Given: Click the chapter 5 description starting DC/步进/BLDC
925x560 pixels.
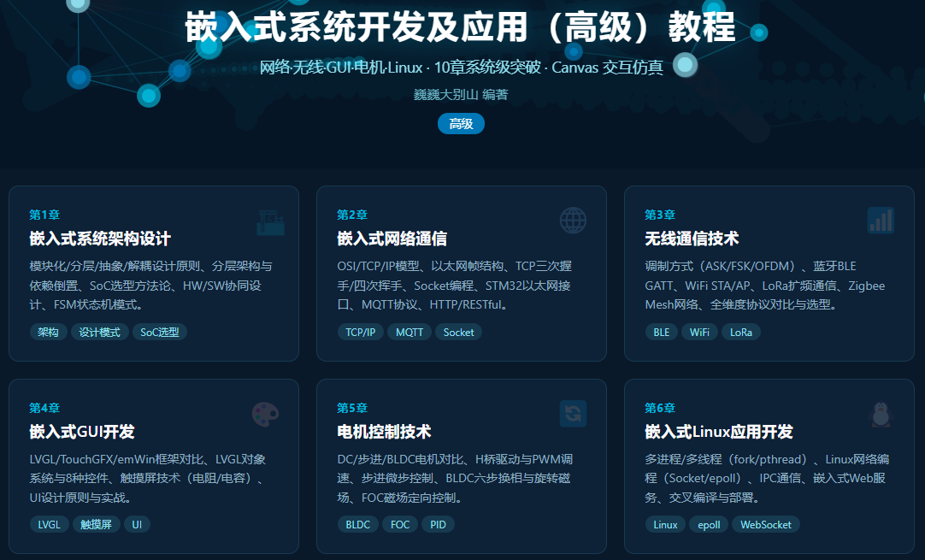Looking at the screenshot, I should click(455, 479).
